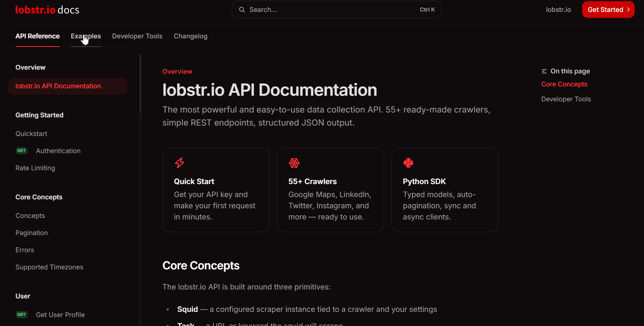644x326 pixels.
Task: Click the Core Concepts sidebar heading
Action: pos(39,197)
